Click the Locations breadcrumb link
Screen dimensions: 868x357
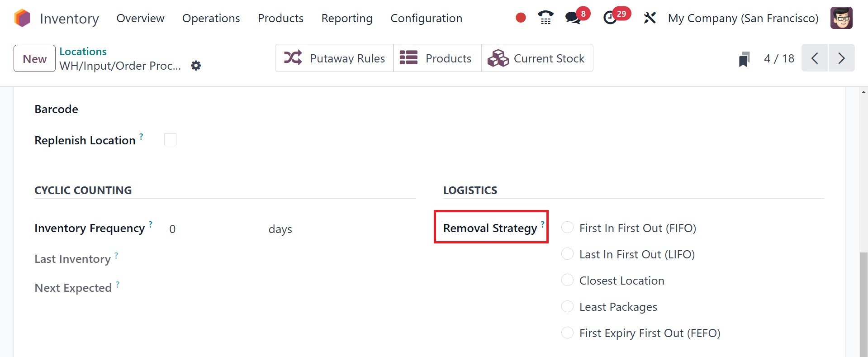[83, 52]
